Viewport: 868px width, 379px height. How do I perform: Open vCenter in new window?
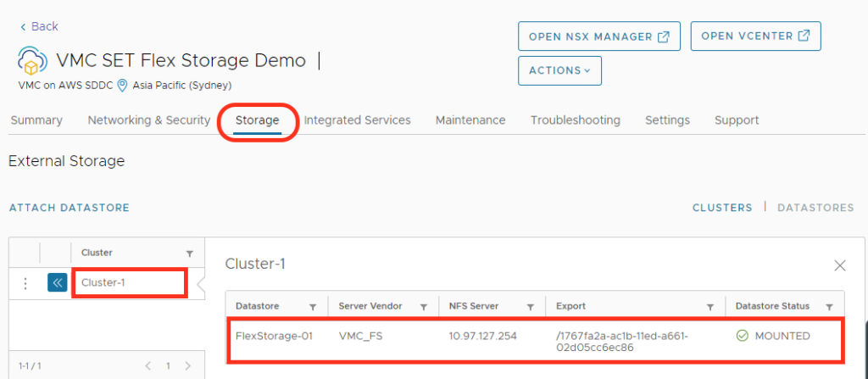755,36
